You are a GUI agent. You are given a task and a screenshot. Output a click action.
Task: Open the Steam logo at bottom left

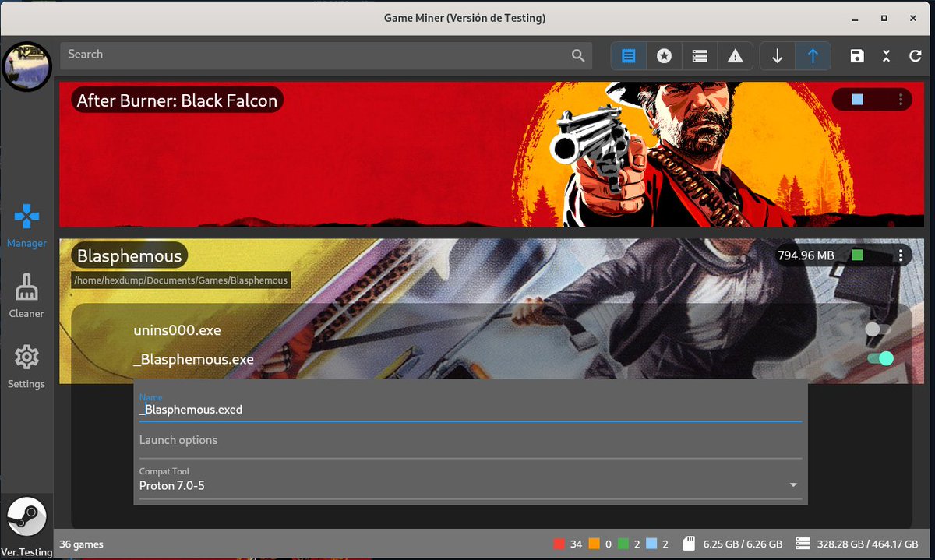pyautogui.click(x=26, y=516)
